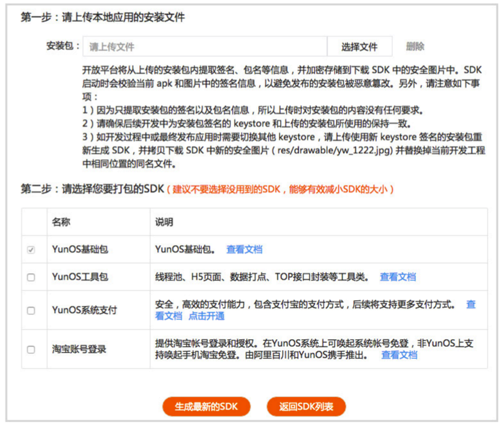Click the red SDK size advice note
The width and height of the screenshot is (504, 427).
(281, 189)
